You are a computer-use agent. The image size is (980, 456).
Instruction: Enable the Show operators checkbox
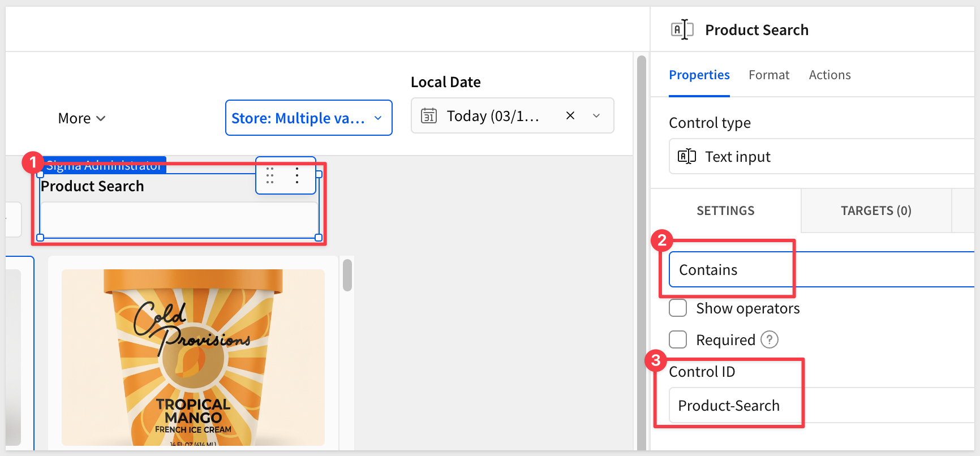click(678, 308)
